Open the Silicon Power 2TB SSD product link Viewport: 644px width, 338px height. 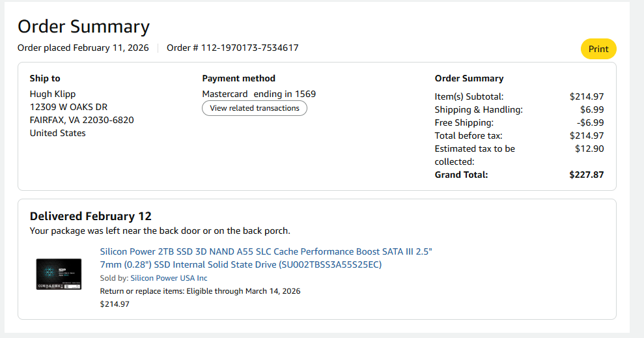pos(266,258)
